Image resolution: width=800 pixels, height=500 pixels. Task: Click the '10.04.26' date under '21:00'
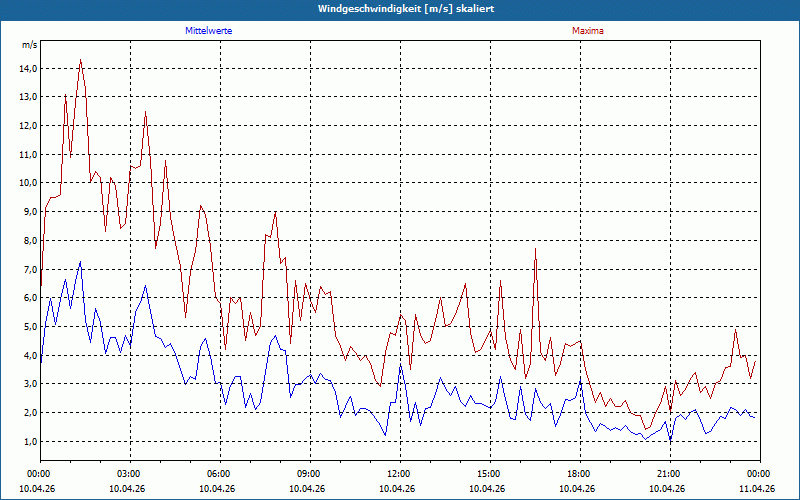tap(667, 488)
